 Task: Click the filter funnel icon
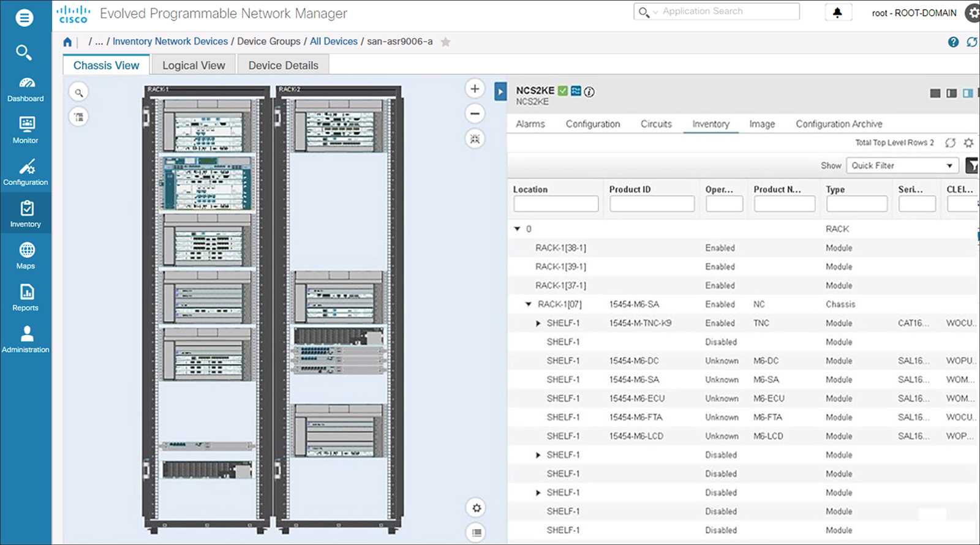972,165
